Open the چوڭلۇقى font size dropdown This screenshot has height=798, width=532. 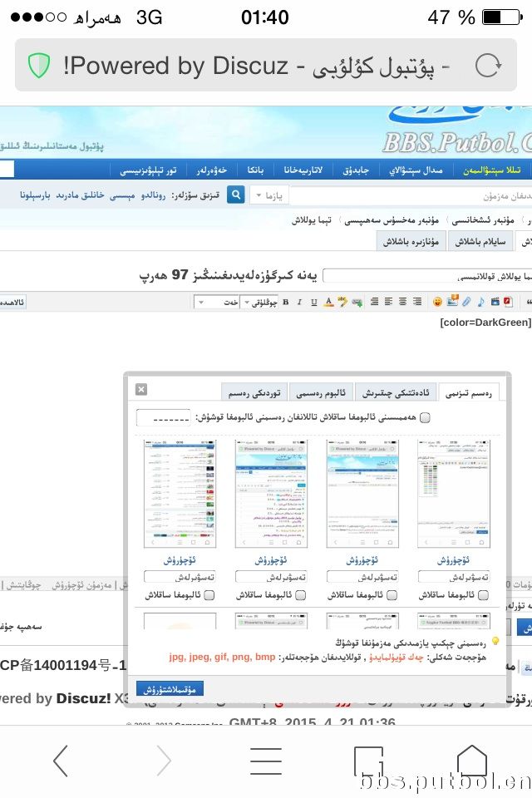pyautogui.click(x=259, y=303)
